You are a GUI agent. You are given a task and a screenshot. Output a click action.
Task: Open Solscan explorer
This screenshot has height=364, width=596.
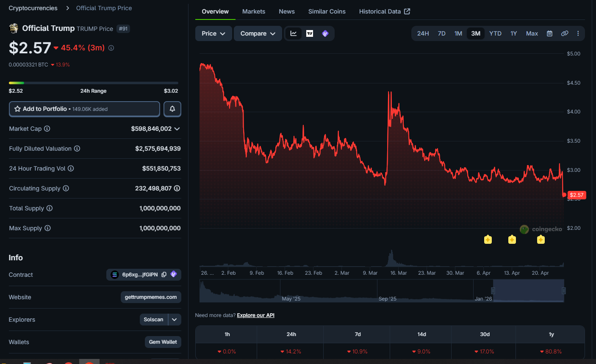click(153, 320)
